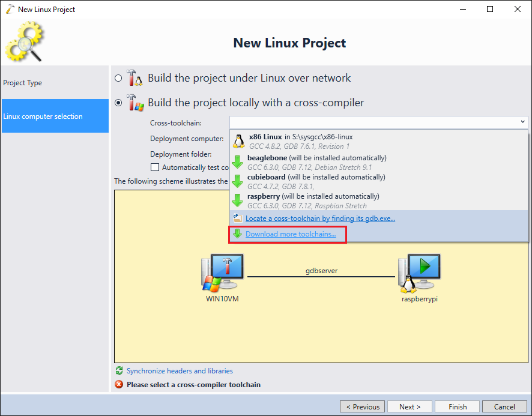The height and width of the screenshot is (416, 532).
Task: Click the red error icon beside toolchain warning
Action: click(x=119, y=384)
